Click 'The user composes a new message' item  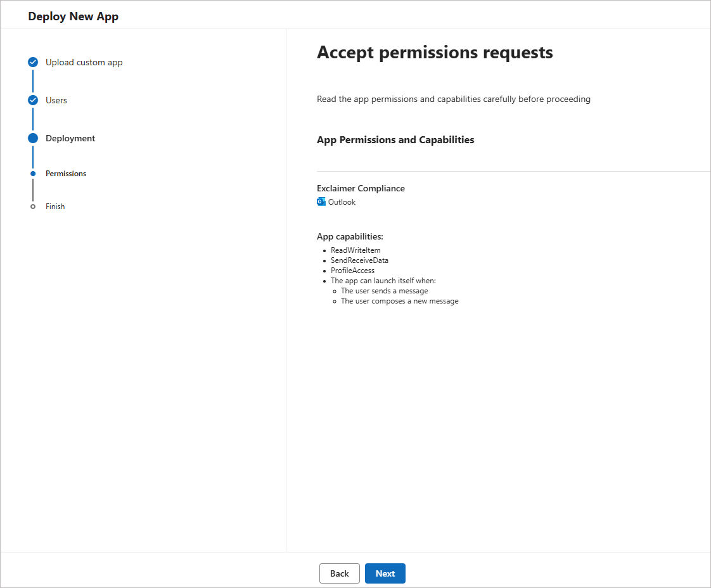[399, 301]
